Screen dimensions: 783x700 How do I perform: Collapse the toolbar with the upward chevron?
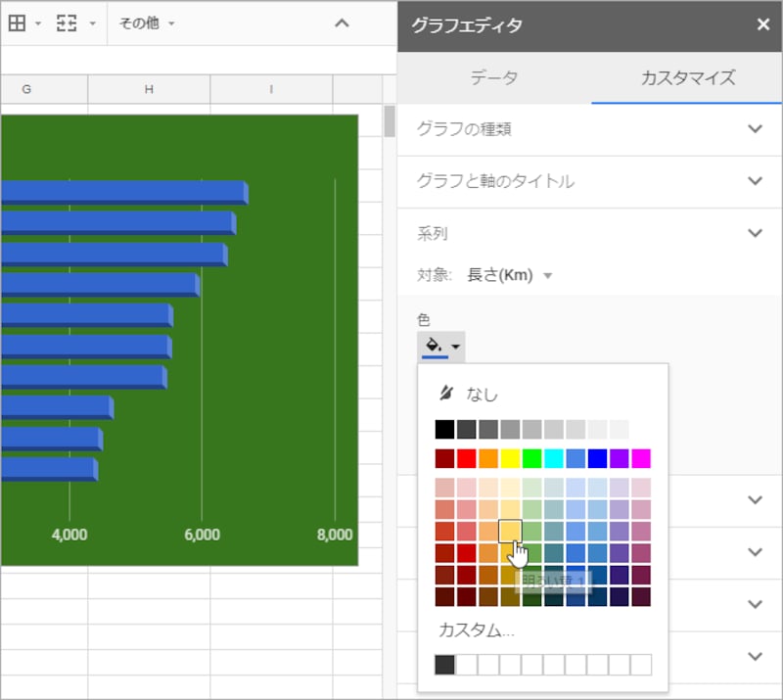point(342,23)
